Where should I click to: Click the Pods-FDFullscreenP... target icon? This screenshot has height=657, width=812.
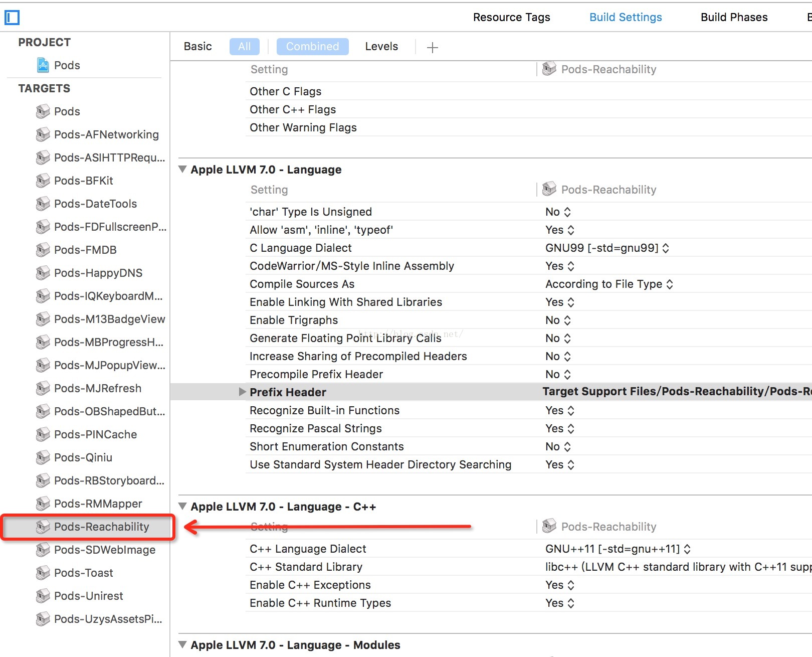43,227
